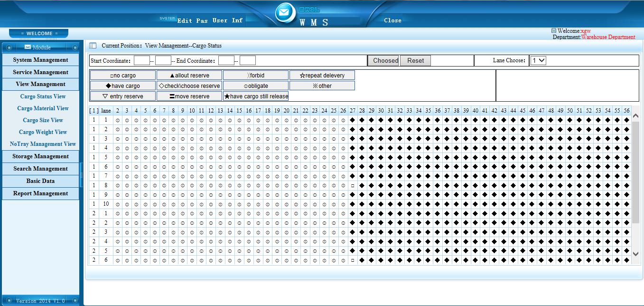This screenshot has width=644, height=306.
Task: Open Cargo Material View
Action: click(43, 108)
